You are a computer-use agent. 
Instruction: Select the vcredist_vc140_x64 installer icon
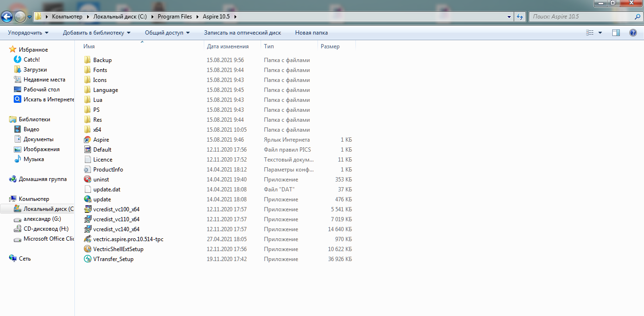click(87, 229)
